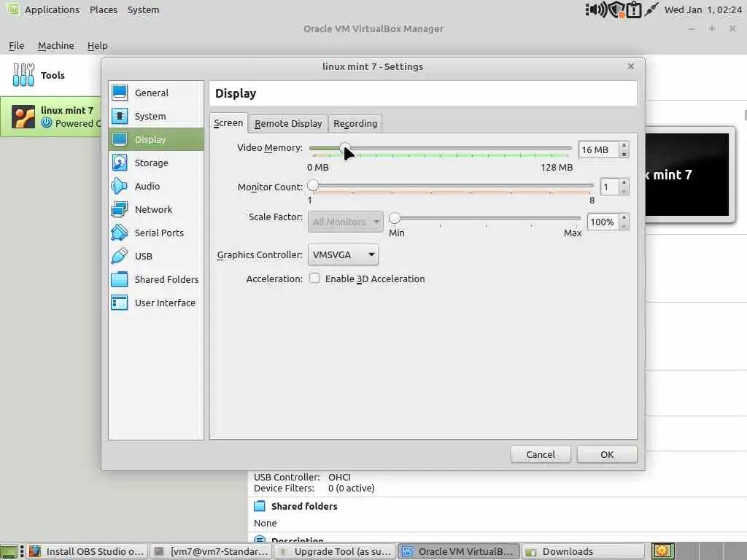Image resolution: width=747 pixels, height=560 pixels.
Task: Switch to Upgrade Tool taskbar window
Action: [x=335, y=551]
